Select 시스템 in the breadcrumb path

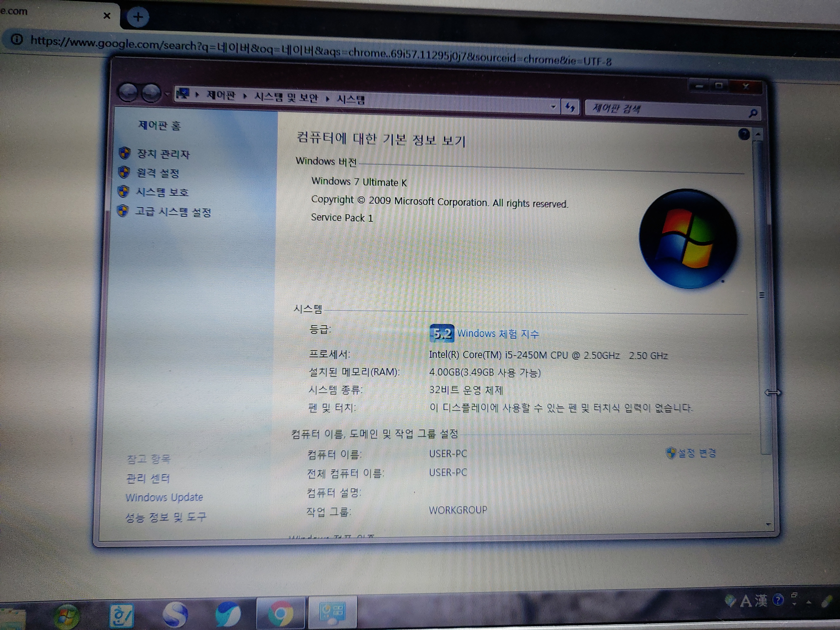point(351,100)
